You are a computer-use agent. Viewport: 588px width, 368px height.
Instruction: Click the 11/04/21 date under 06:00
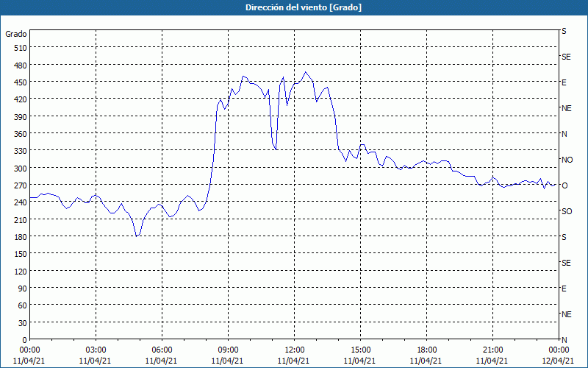click(161, 361)
